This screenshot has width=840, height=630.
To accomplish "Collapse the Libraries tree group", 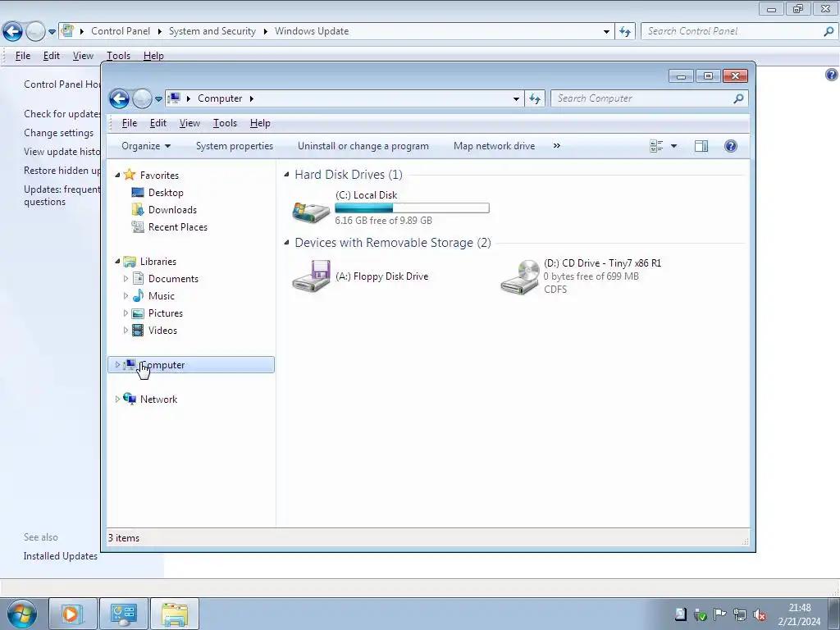I will 117,262.
